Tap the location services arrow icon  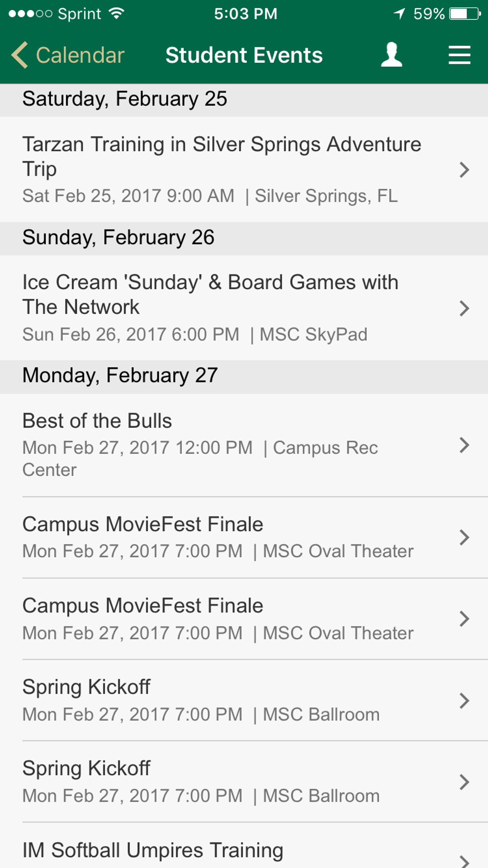tap(399, 13)
